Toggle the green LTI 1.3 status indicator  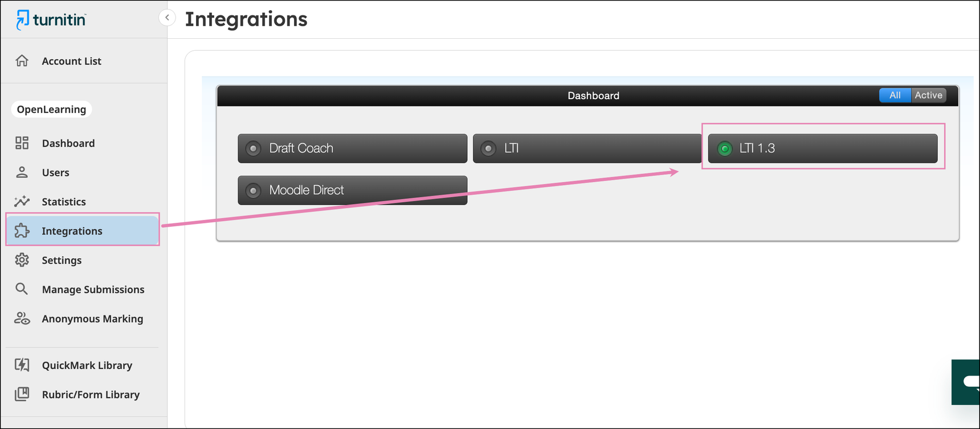[x=724, y=149]
